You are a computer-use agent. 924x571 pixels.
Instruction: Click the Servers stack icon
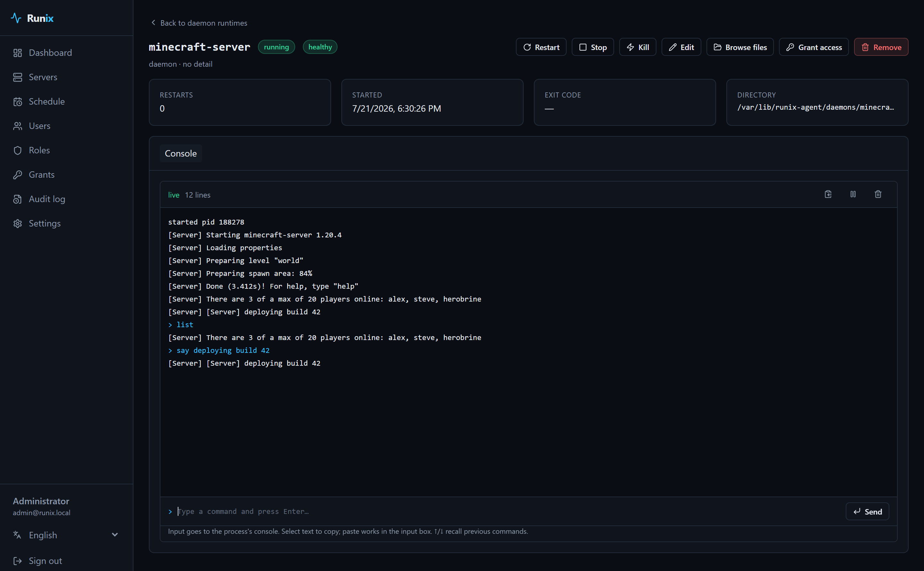[17, 77]
